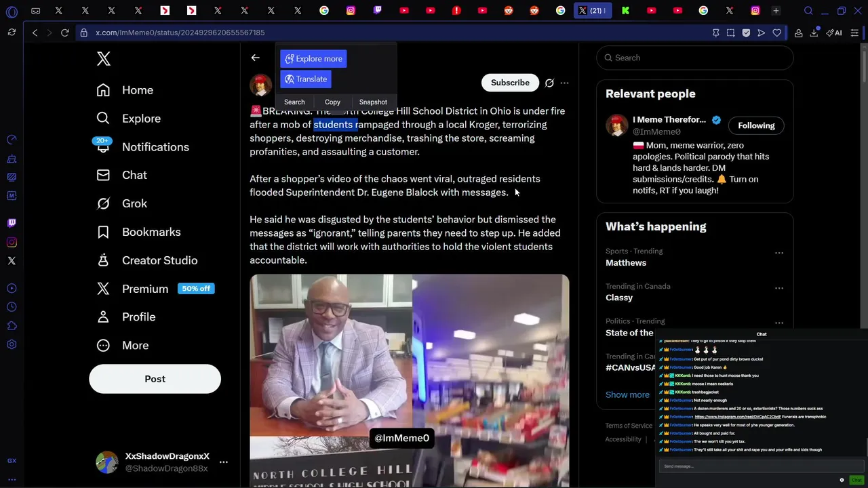The height and width of the screenshot is (488, 868).
Task: Choose Copy in the selection popup
Action: pos(332,102)
